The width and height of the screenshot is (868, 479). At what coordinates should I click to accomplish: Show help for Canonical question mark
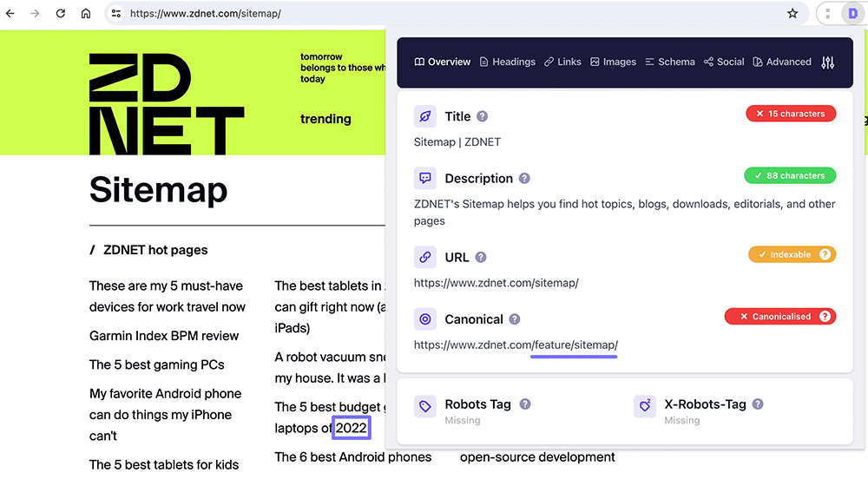coord(514,319)
